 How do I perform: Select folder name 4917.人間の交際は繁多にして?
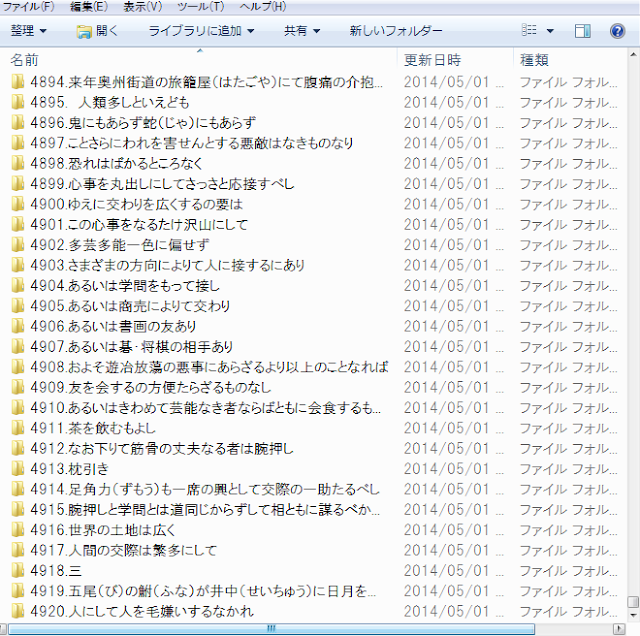coord(123,550)
